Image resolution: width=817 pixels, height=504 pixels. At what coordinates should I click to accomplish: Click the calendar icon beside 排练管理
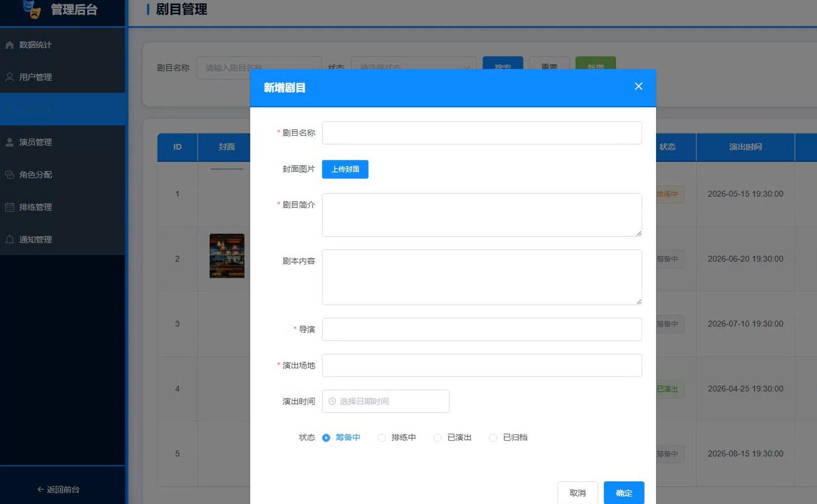[x=10, y=207]
